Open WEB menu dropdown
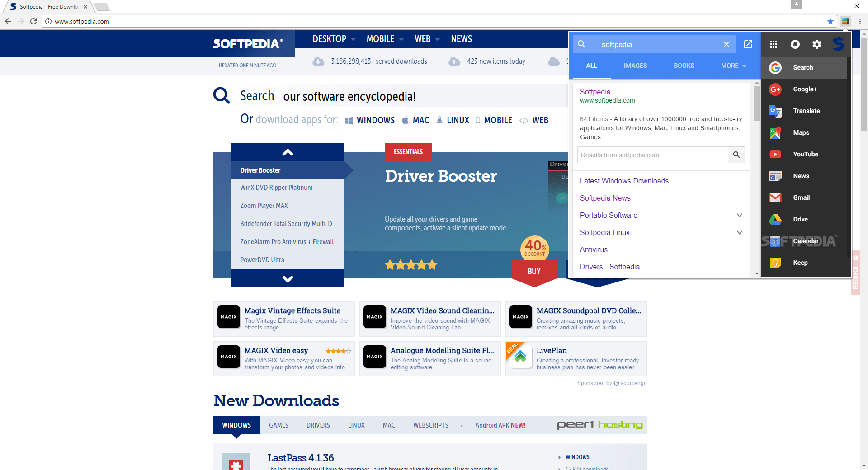 pyautogui.click(x=427, y=39)
